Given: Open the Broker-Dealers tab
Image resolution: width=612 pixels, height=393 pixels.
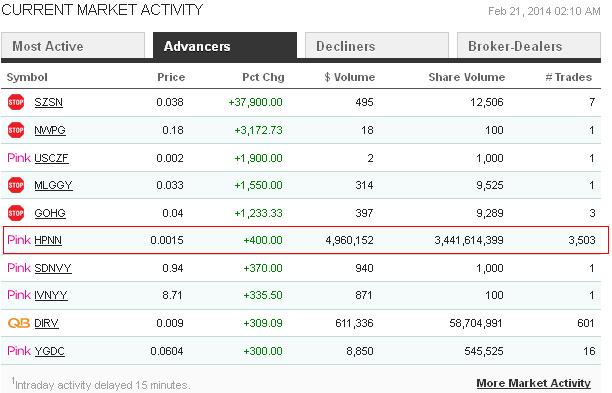Looking at the screenshot, I should [x=528, y=46].
